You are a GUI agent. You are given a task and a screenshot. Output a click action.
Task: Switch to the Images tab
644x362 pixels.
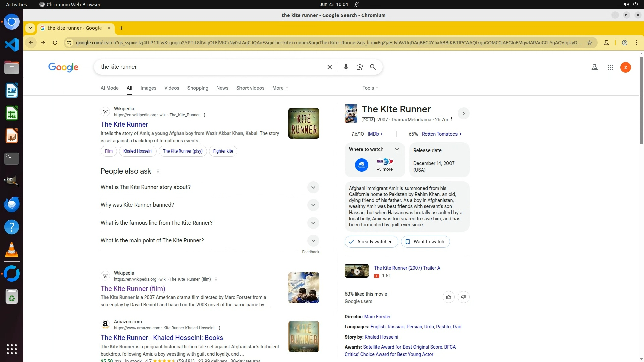tap(148, 88)
